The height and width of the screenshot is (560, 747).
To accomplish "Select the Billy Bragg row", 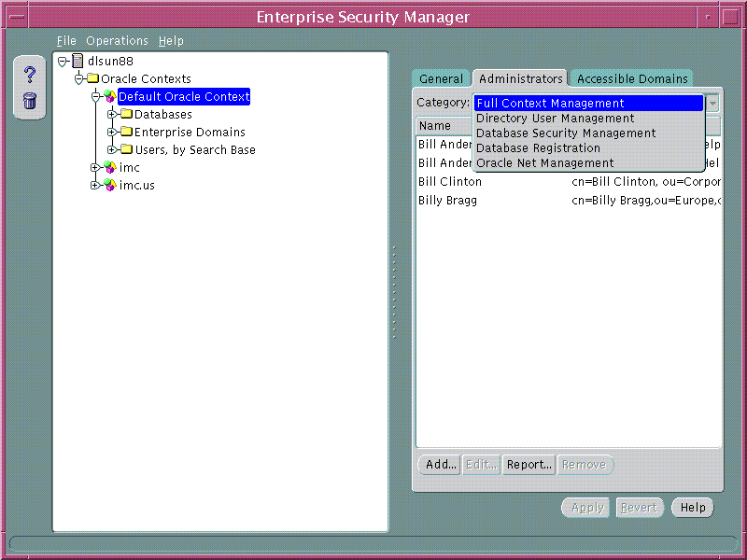I will [x=569, y=201].
